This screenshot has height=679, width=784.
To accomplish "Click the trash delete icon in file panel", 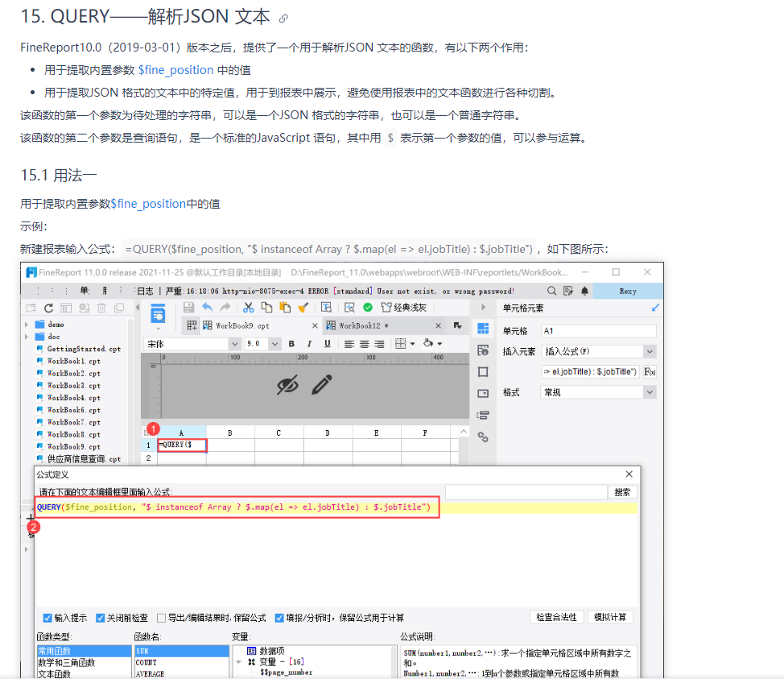I will 101,308.
